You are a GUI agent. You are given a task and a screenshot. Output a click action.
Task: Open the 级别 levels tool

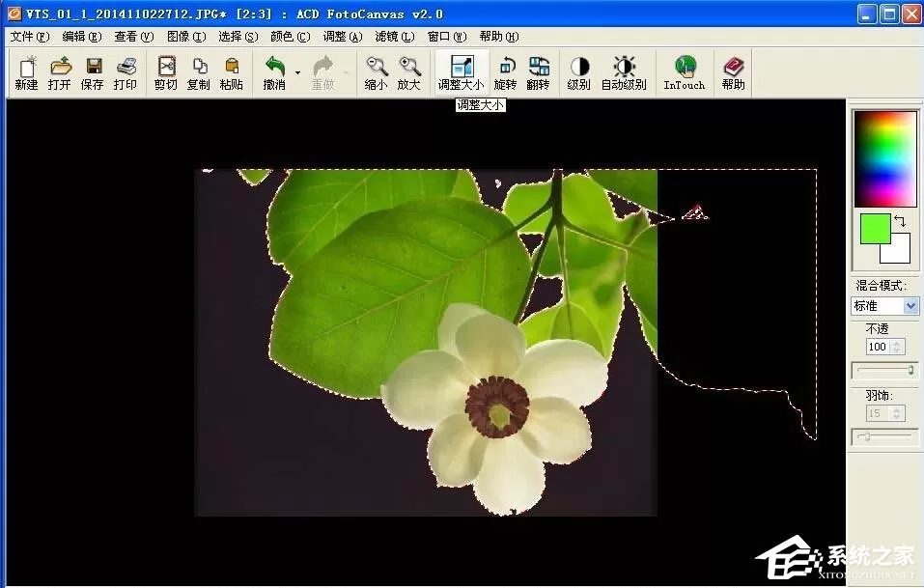click(578, 73)
